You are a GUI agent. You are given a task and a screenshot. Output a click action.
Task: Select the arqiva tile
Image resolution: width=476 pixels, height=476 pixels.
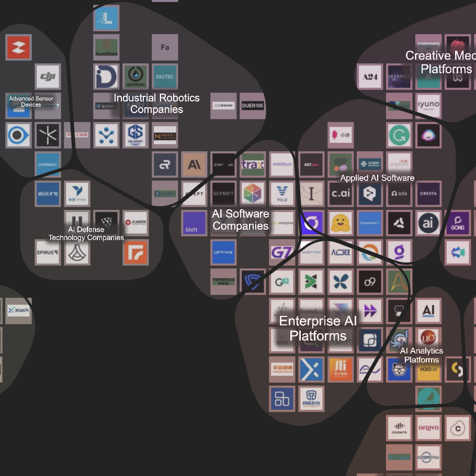point(428,428)
